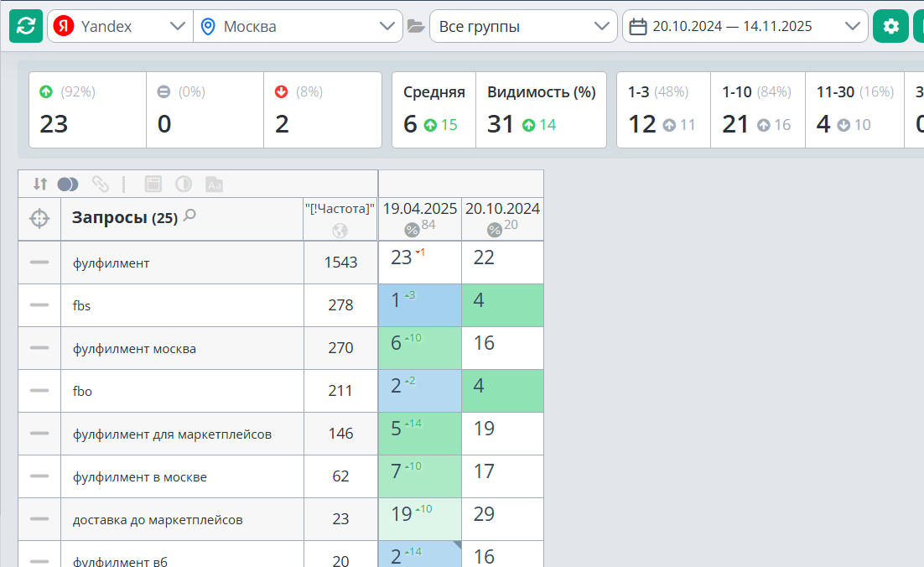Screen dimensions: 924x567
Task: Click the table layout icon in toolbar
Action: click(x=153, y=185)
